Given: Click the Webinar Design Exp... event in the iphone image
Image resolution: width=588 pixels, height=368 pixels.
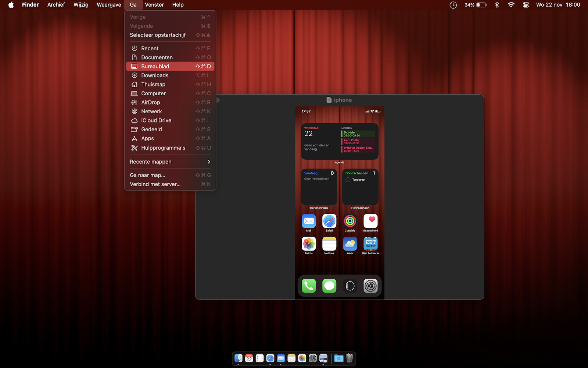Looking at the screenshot, I should (358, 149).
